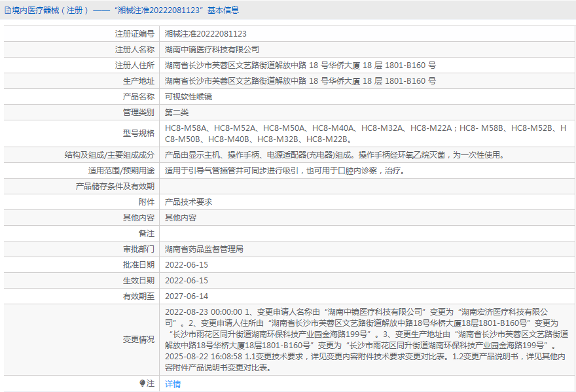Select registration number 湘械注准20222081123 value
Screen dimensions: 576x392
(206, 34)
